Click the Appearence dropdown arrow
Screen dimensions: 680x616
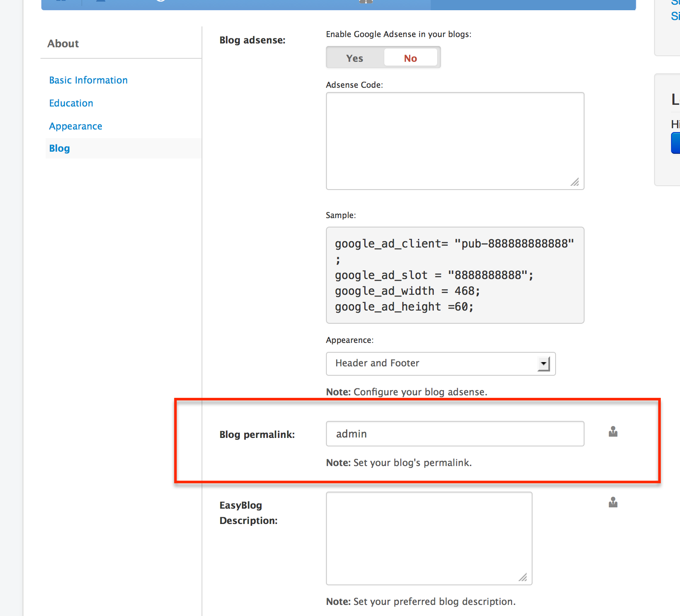543,364
